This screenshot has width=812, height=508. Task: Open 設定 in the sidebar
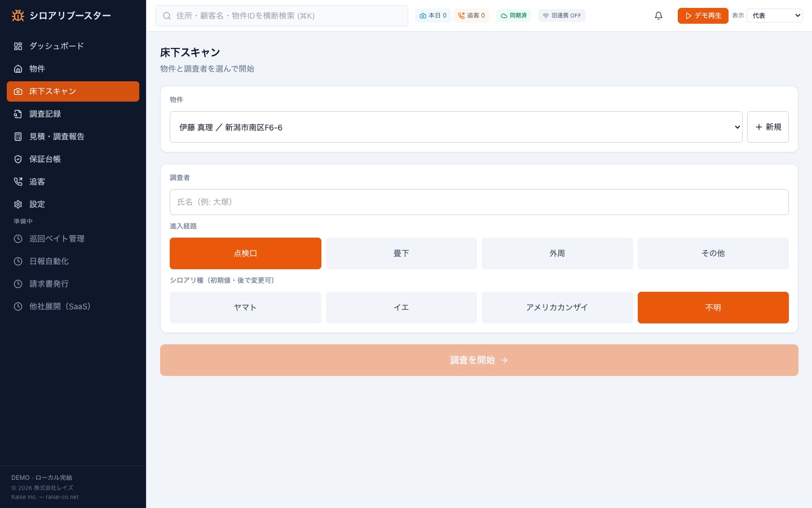[73, 204]
